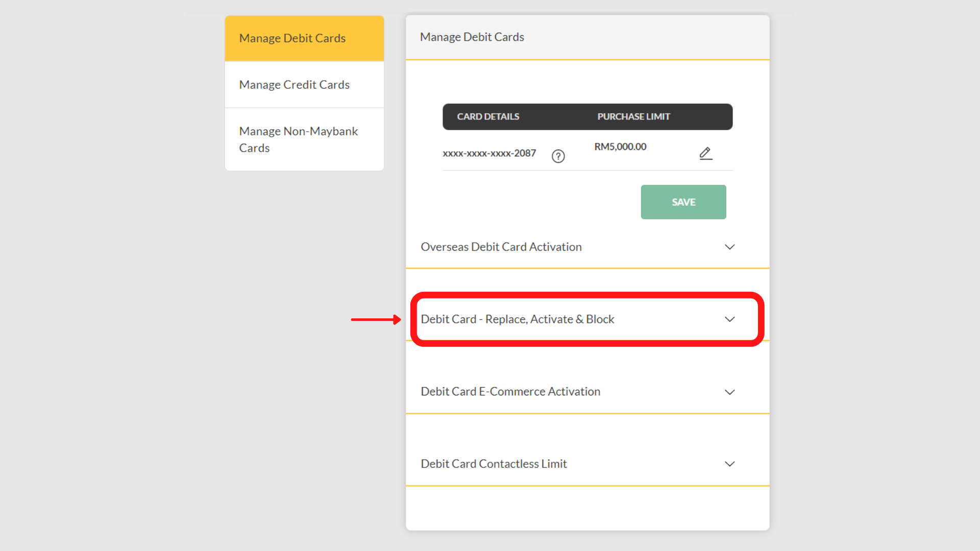
Task: Click the help question mark icon beside card number
Action: pos(558,156)
